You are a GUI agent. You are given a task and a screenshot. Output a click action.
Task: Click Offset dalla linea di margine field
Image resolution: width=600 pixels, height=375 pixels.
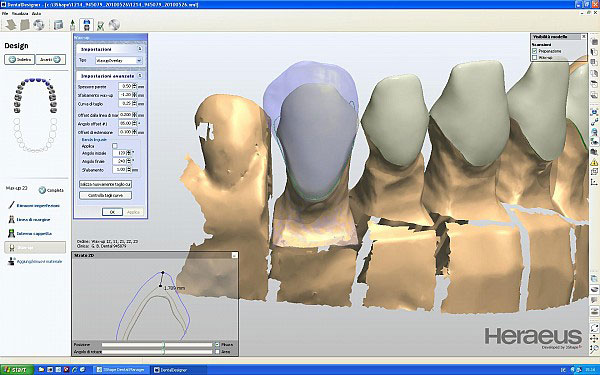[x=125, y=115]
